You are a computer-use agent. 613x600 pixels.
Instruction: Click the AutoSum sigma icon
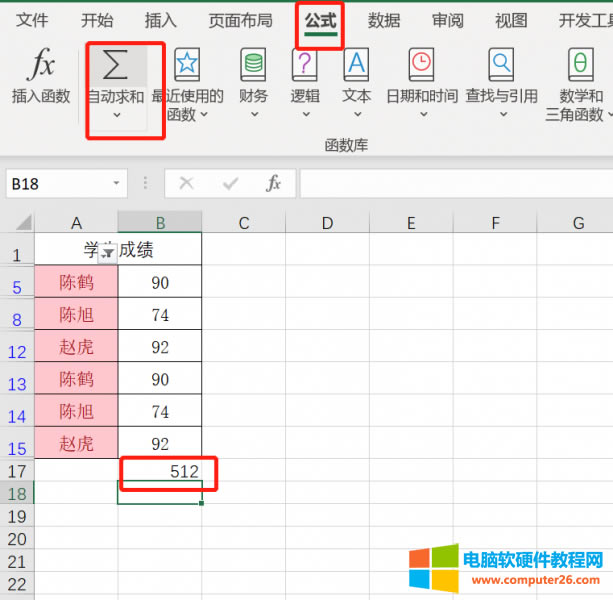pyautogui.click(x=115, y=64)
